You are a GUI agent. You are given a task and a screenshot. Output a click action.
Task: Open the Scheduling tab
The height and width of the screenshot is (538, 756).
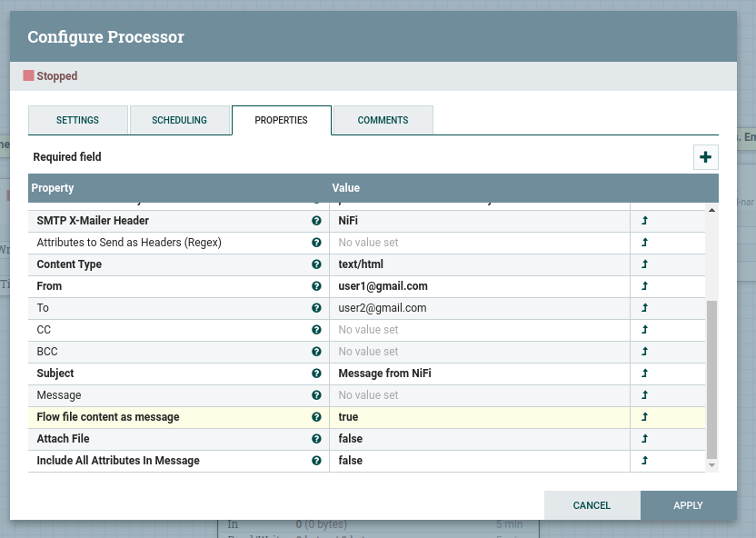(x=179, y=119)
